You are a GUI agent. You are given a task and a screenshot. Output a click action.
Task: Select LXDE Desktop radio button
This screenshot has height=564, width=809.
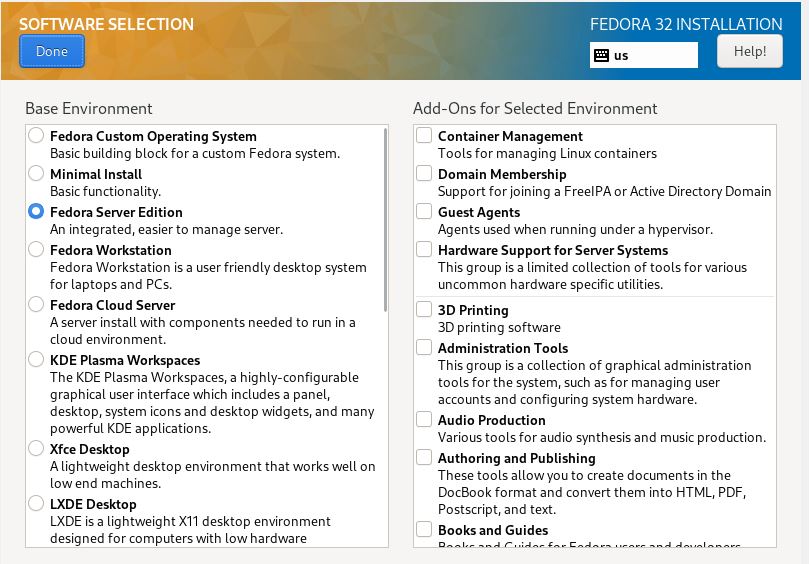36,503
